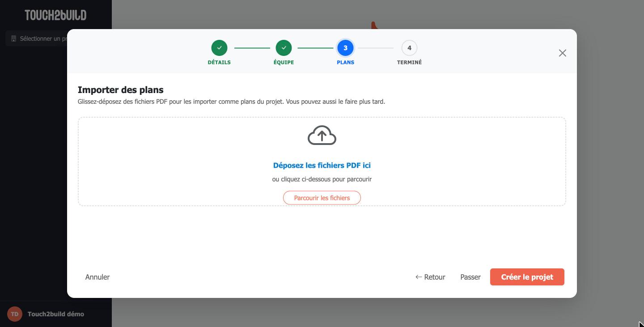
Task: Click the ou cliquez ci-dessous pour parcourir text
Action: [x=322, y=179]
